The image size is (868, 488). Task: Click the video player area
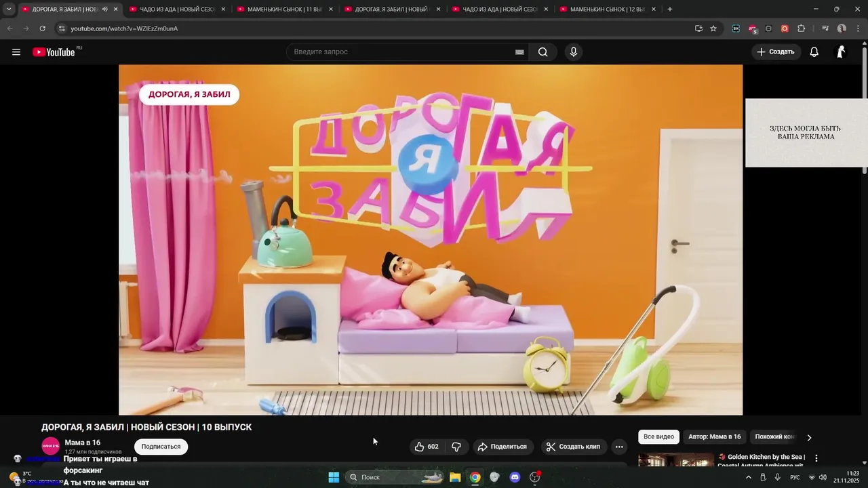point(431,240)
